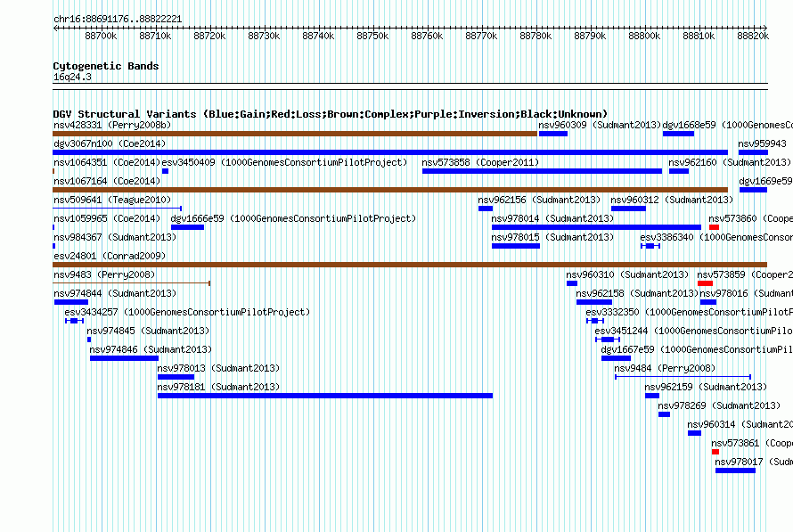Click the red nsv573860 loss bar
The image size is (793, 532).
click(714, 227)
